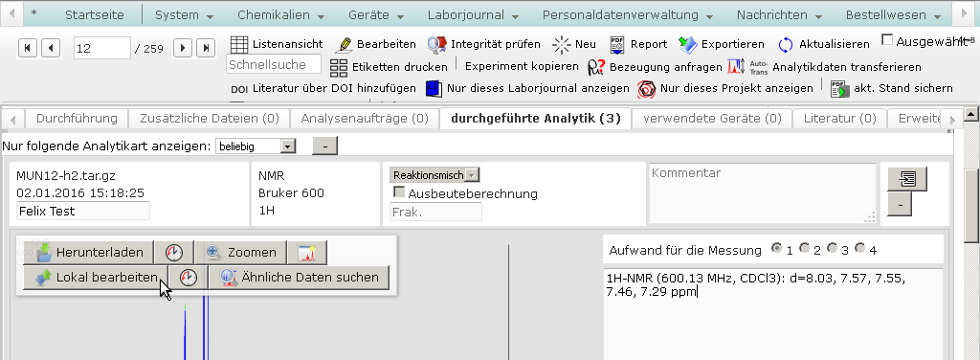Enable the Ausbeuteberechnung checkbox
The height and width of the screenshot is (360, 980).
[399, 192]
